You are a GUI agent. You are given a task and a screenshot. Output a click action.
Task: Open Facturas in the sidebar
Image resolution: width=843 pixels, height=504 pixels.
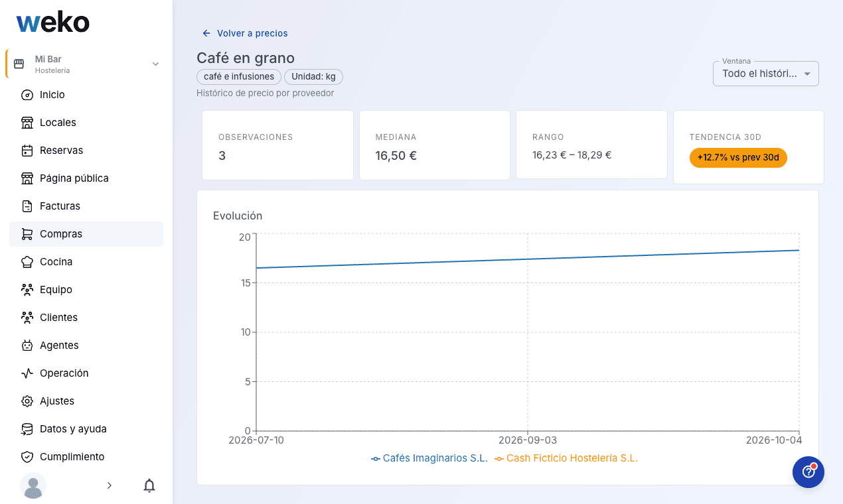pyautogui.click(x=86, y=206)
